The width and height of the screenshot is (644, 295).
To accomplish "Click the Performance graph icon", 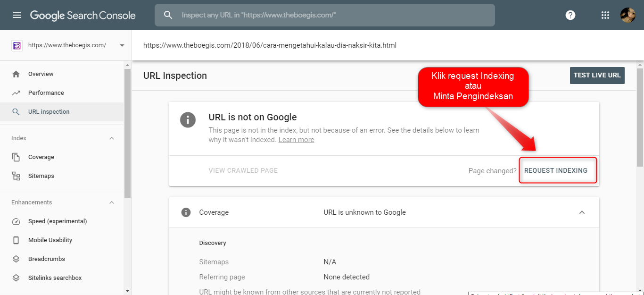I will tap(16, 93).
